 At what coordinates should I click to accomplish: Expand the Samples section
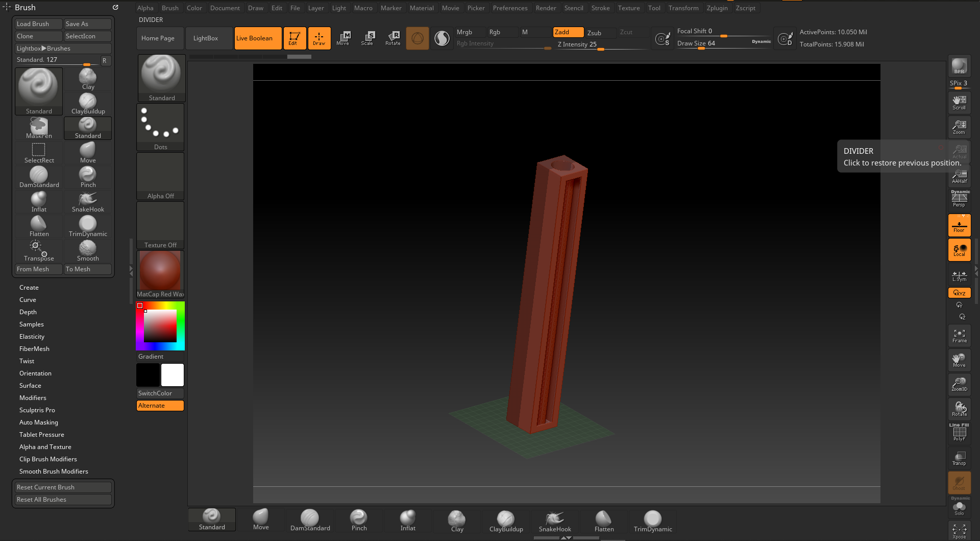point(32,324)
